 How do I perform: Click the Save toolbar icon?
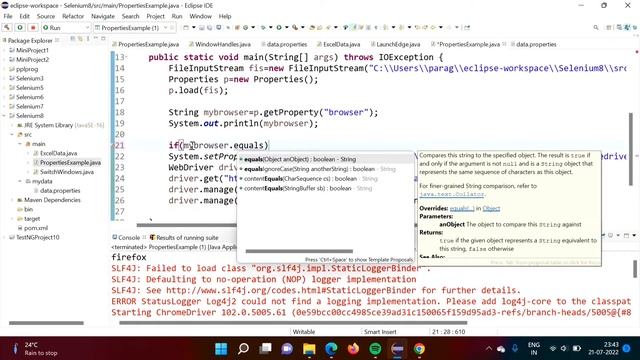pos(201,27)
